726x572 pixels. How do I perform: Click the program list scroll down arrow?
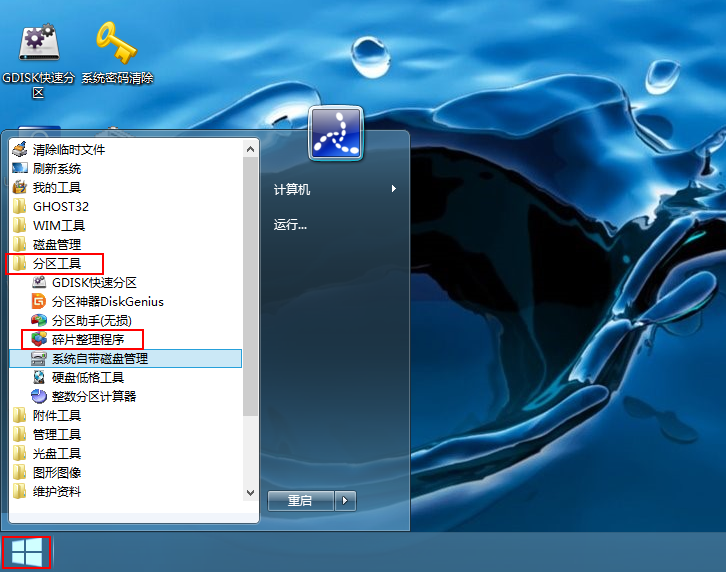[x=250, y=493]
